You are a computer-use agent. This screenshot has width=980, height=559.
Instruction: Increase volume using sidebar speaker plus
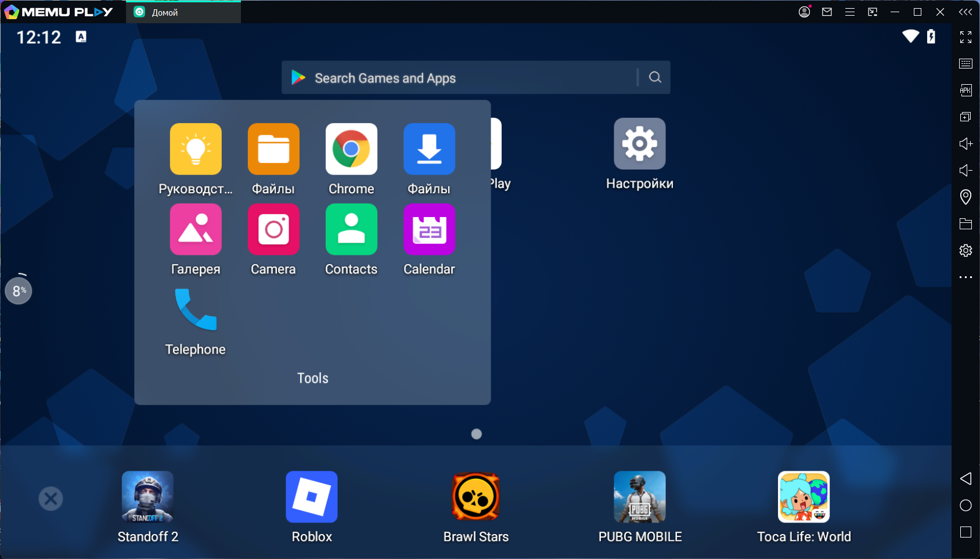(x=965, y=144)
